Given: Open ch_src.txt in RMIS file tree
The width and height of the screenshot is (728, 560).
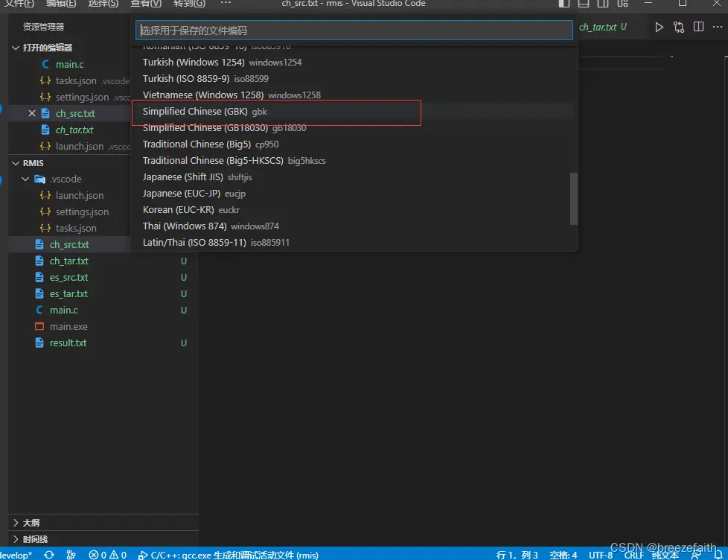Looking at the screenshot, I should click(69, 245).
